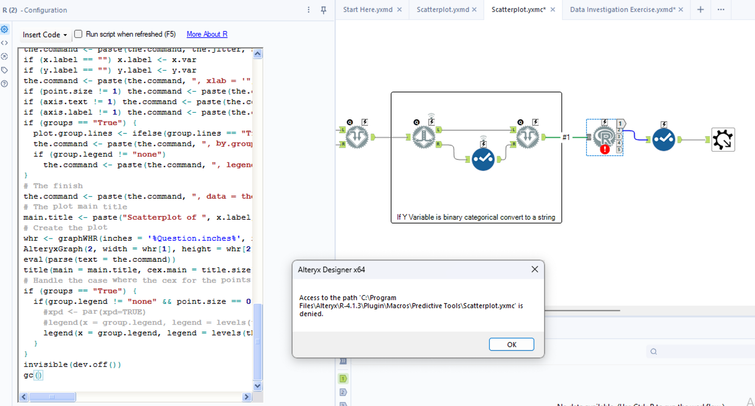The width and height of the screenshot is (755, 406).
Task: Open the XML code view sidebar icon
Action: (x=5, y=43)
